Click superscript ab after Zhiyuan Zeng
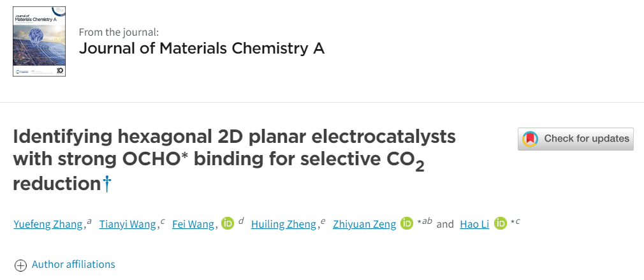644x280 pixels. [426, 221]
